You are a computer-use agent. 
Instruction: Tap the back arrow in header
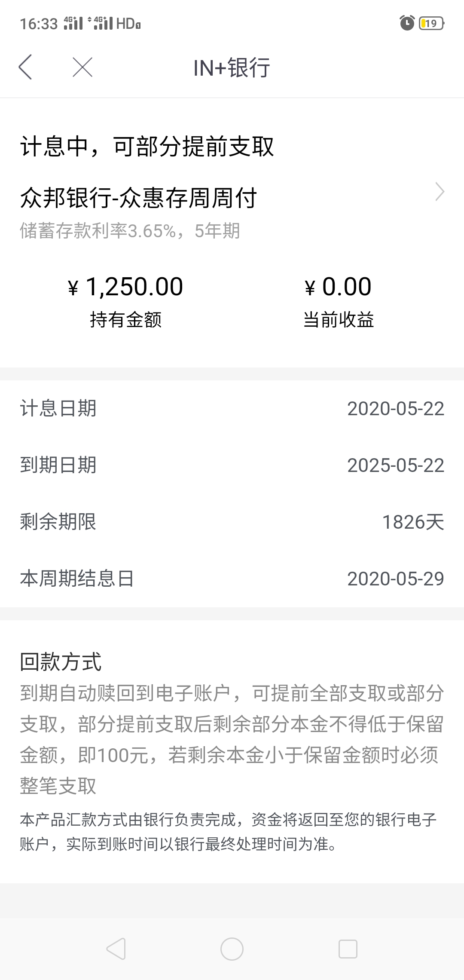pyautogui.click(x=25, y=67)
